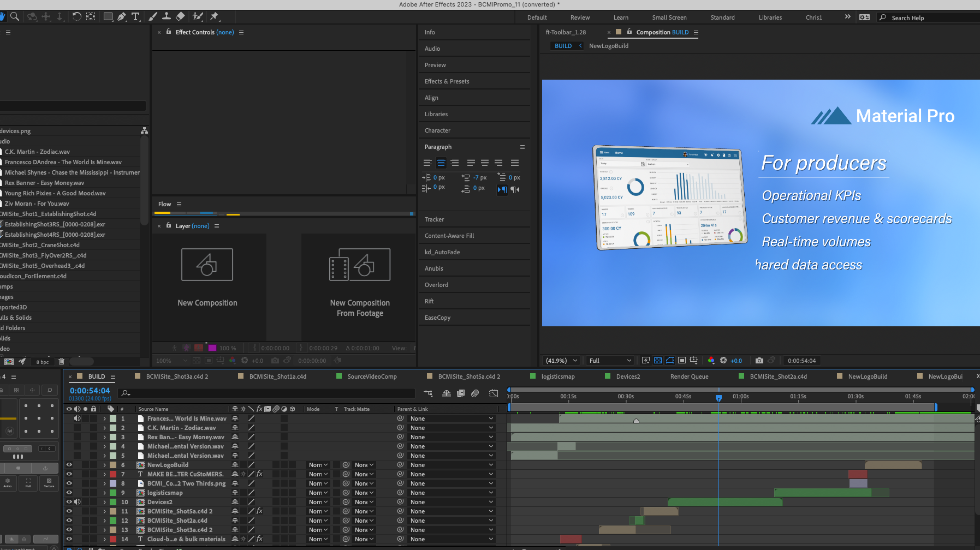Open Parent dropdown for C.K. Martin - Zodiac.wav
This screenshot has width=980, height=550.
(x=451, y=428)
